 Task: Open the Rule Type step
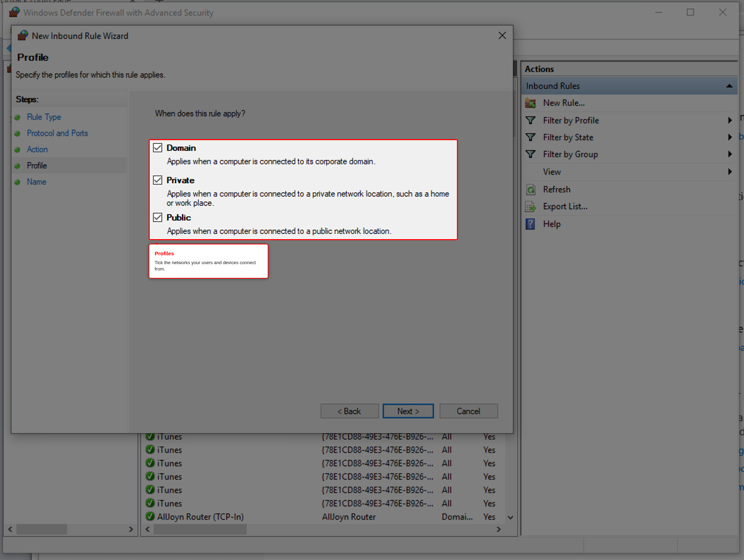(x=44, y=117)
